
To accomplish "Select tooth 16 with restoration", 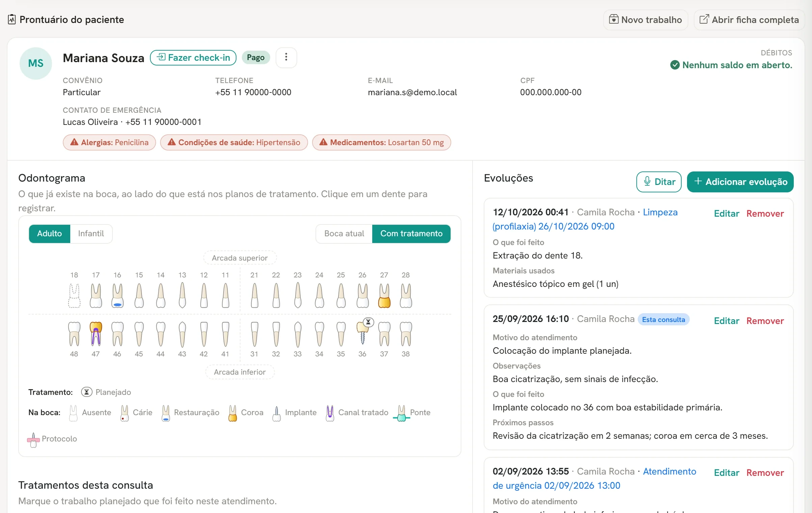I will tap(118, 295).
